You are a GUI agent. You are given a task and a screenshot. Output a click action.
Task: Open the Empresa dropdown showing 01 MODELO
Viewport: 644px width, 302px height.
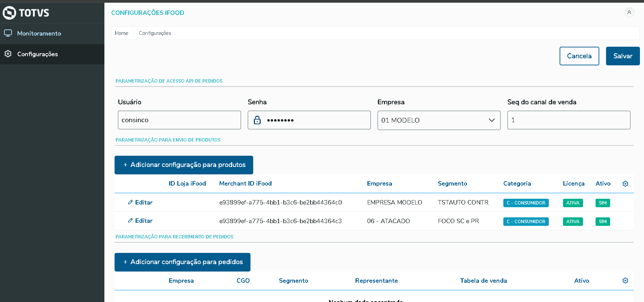(439, 120)
